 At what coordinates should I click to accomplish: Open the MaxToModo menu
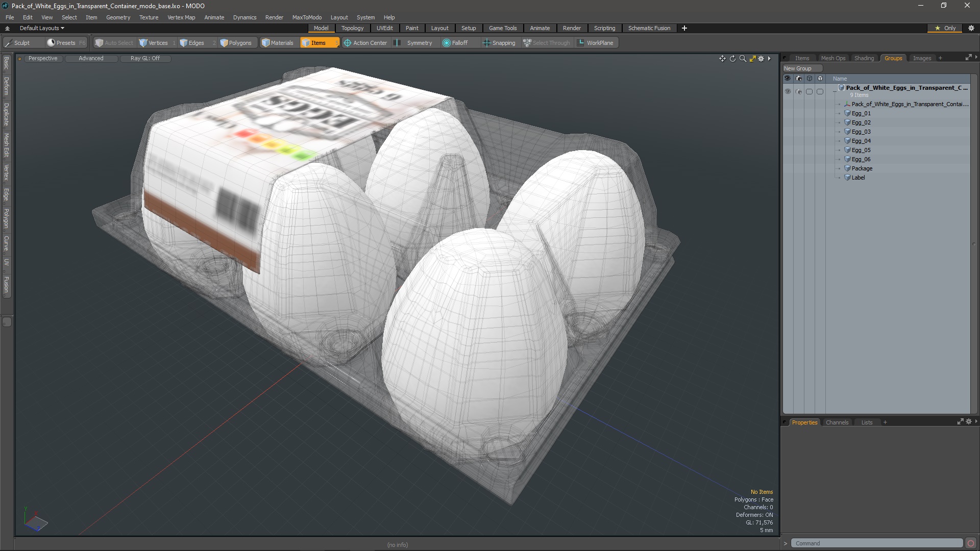coord(307,17)
